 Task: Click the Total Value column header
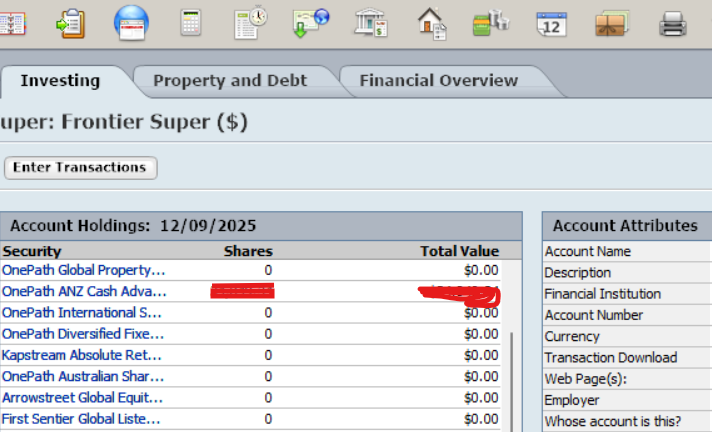coord(459,251)
